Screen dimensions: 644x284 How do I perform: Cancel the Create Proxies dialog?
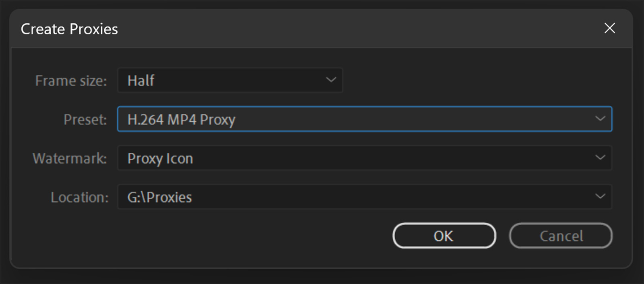(x=561, y=236)
